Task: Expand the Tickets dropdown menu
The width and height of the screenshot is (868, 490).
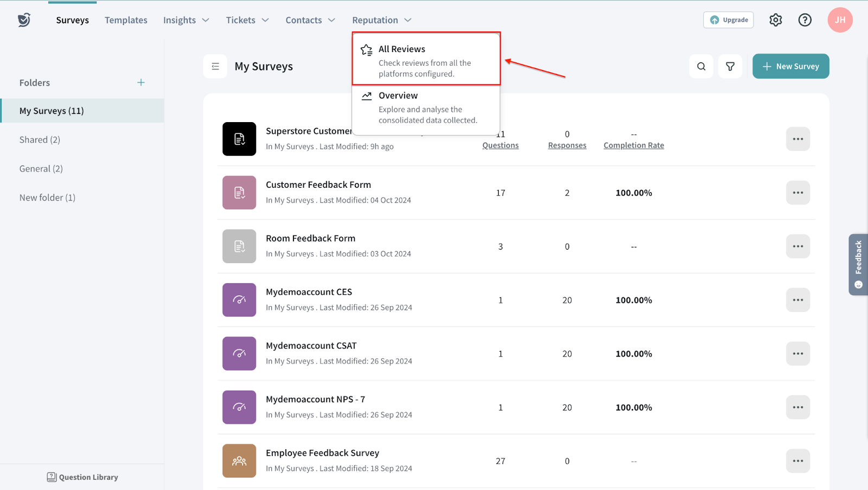Action: [247, 20]
